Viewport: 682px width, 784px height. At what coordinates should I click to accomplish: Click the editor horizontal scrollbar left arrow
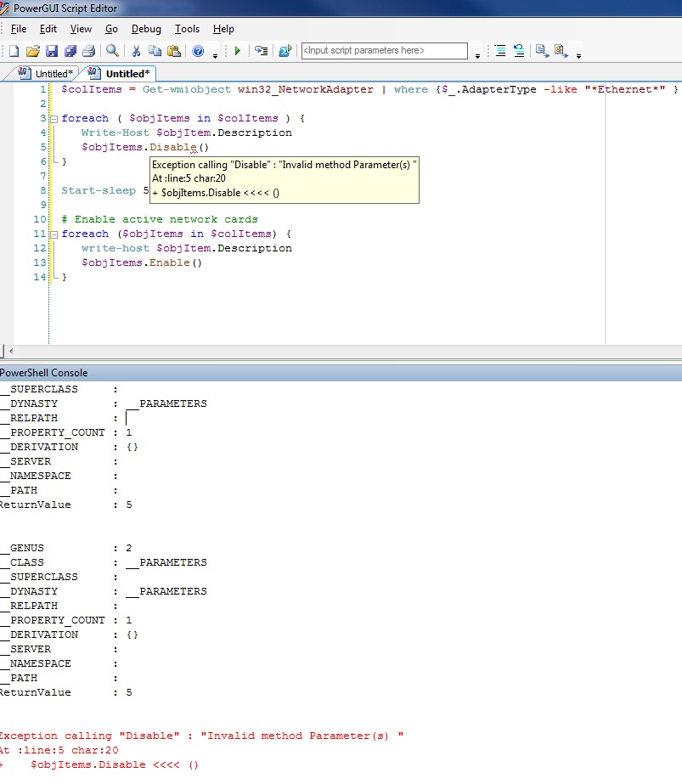11,351
